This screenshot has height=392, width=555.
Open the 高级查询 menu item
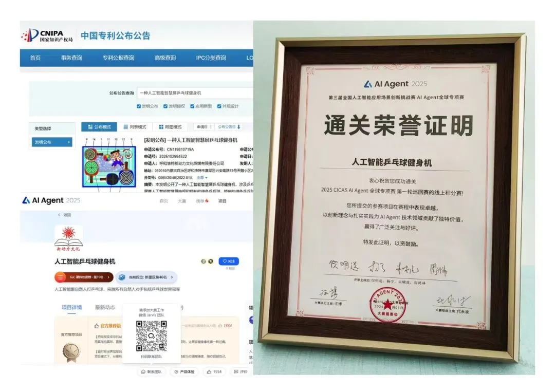point(165,58)
